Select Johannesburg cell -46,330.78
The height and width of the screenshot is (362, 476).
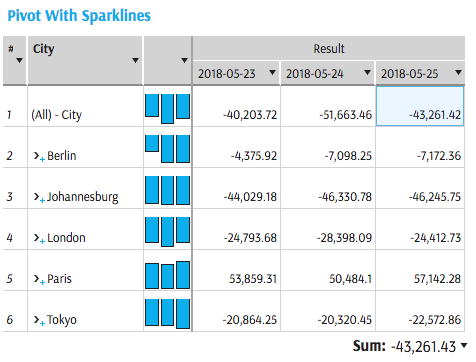tap(328, 189)
